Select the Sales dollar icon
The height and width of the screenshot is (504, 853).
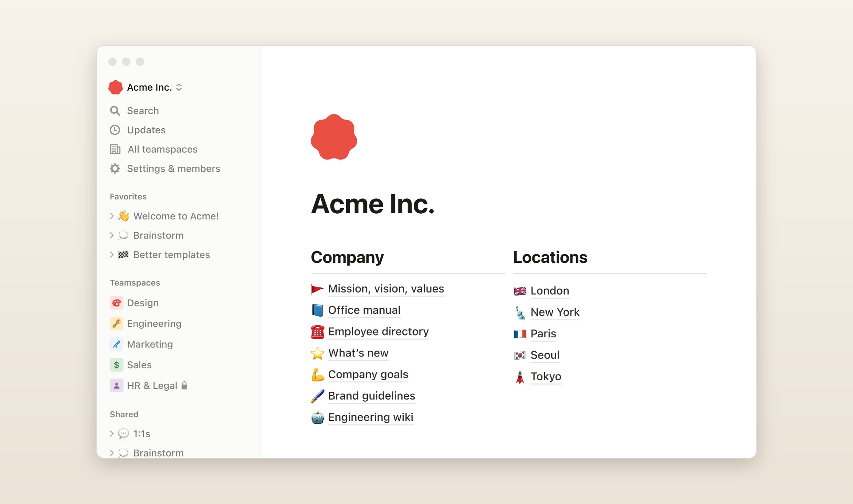[117, 365]
